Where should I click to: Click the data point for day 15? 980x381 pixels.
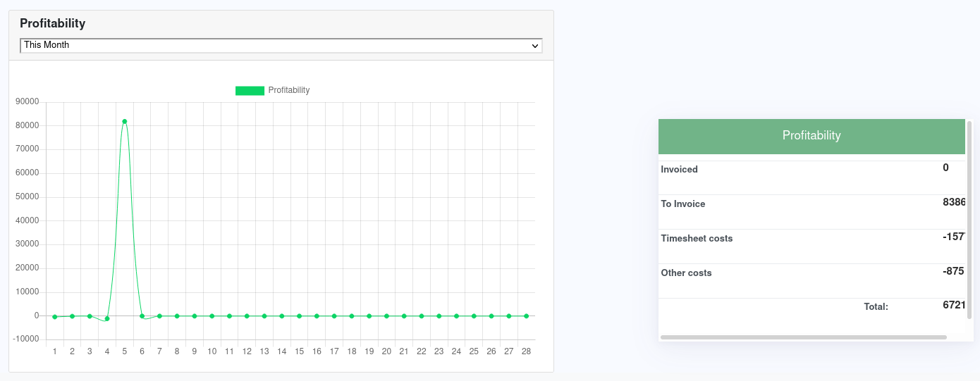tap(299, 316)
